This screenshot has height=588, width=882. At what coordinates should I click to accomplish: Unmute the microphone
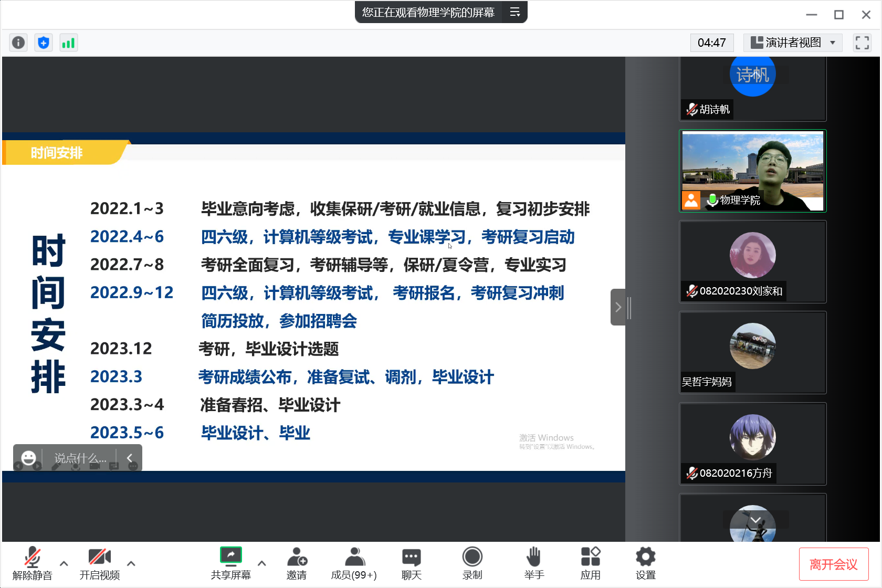32,563
